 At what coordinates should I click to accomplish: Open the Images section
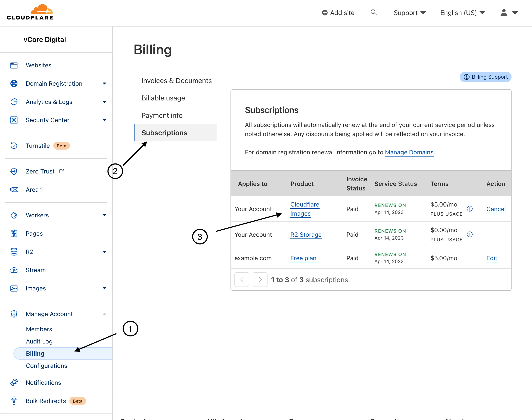35,288
